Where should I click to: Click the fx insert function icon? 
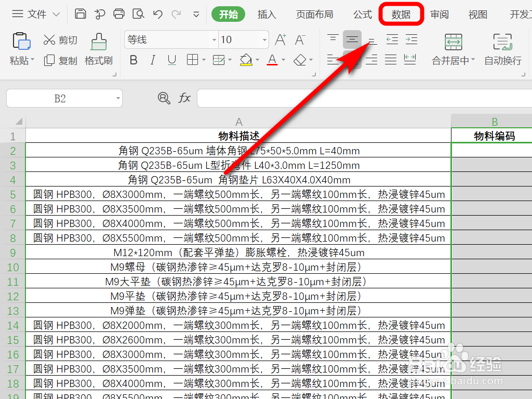click(x=185, y=98)
